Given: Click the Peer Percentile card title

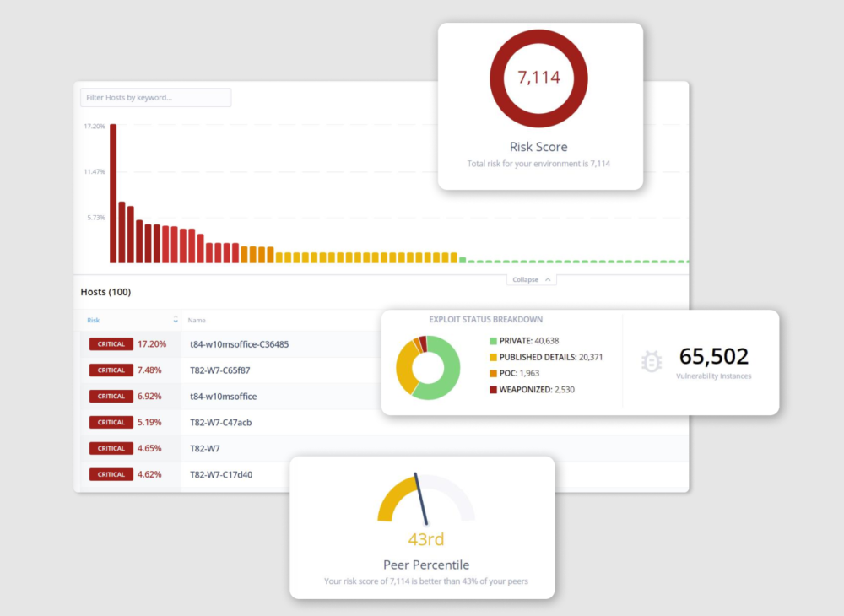Looking at the screenshot, I should [x=425, y=565].
